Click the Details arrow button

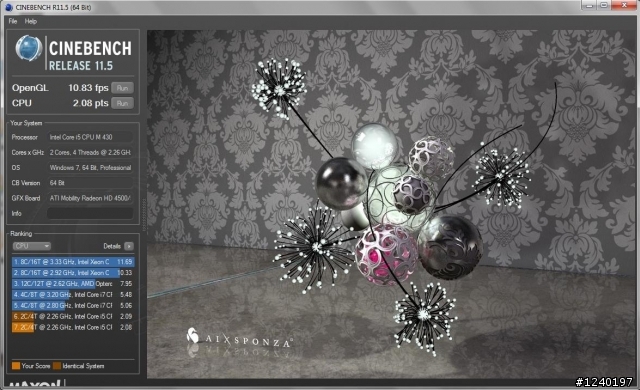click(x=129, y=246)
